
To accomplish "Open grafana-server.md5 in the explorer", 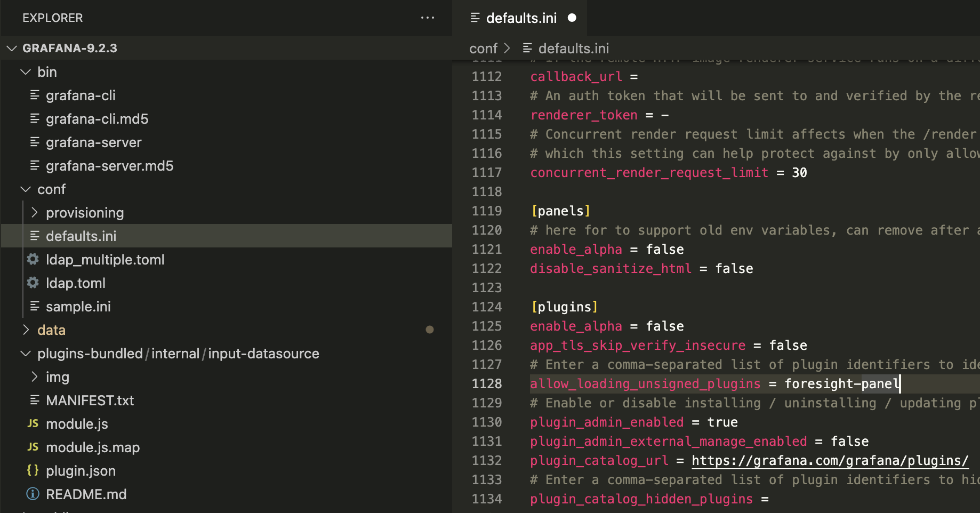I will [110, 166].
